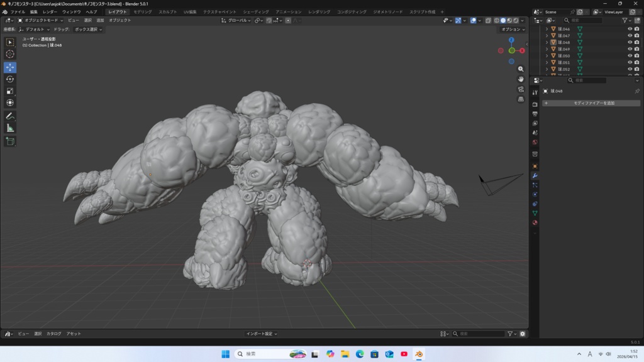Select the Measure tool

point(10,128)
